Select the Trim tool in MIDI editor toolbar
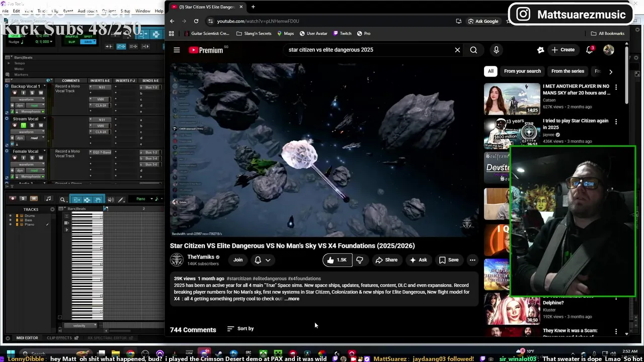Screen dimensions: 644x362 [x=76, y=199]
